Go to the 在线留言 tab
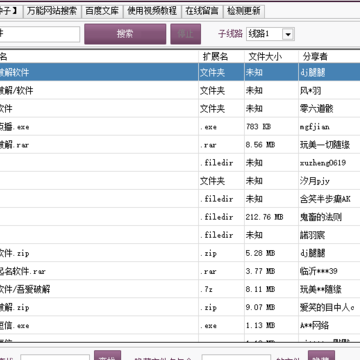The height and width of the screenshot is (360, 360). 202,11
